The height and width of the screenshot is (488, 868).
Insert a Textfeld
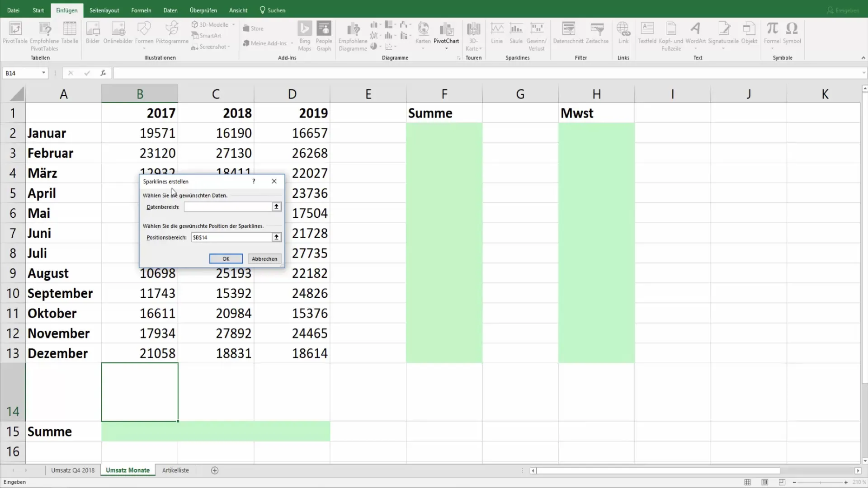(x=647, y=33)
